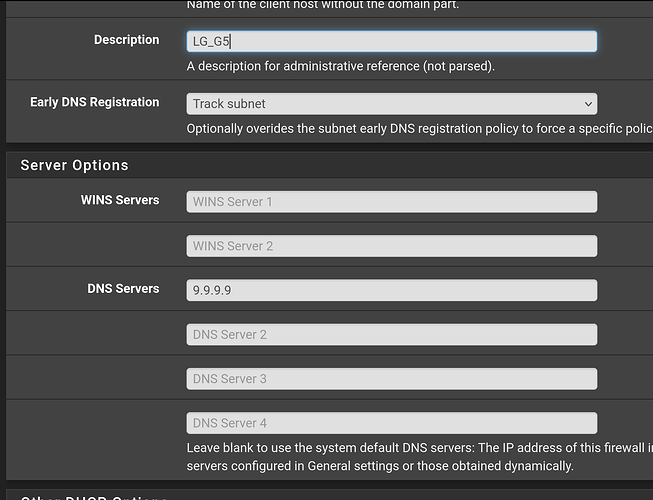Click the 'Leave blank to use' DNS help text
The width and height of the screenshot is (653, 500).
[419, 448]
